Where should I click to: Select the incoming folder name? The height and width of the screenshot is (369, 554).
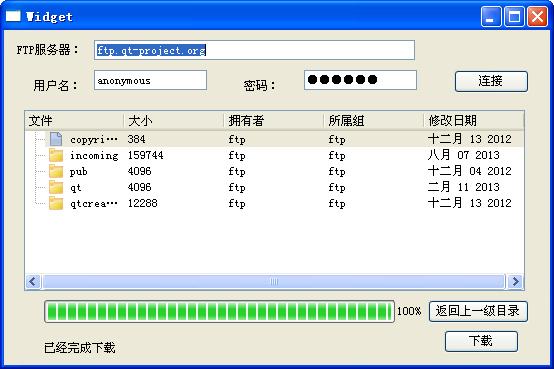coord(94,156)
